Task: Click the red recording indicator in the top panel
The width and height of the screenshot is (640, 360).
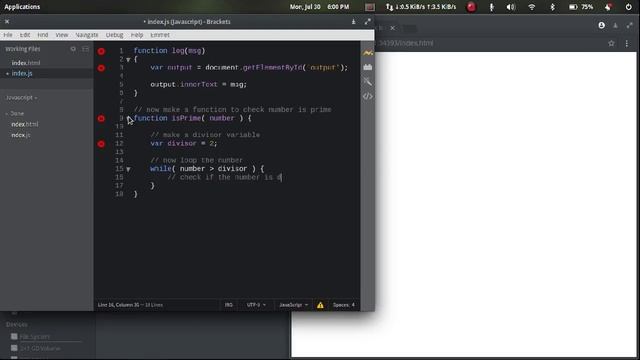Action: [x=471, y=7]
